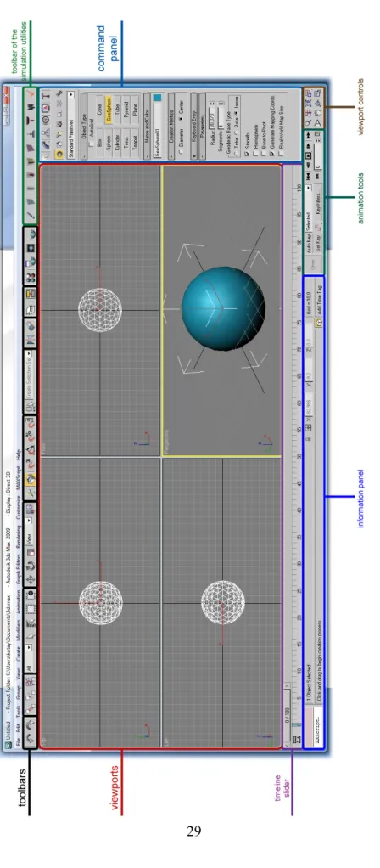Toggle the Angle Snap icon
380x868 pixels.
coord(31,450)
